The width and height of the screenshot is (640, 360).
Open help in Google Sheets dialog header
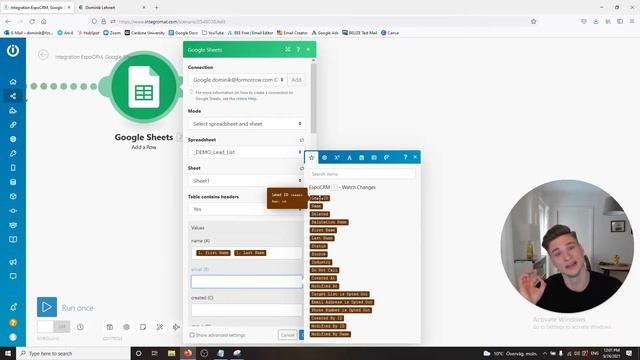[298, 49]
